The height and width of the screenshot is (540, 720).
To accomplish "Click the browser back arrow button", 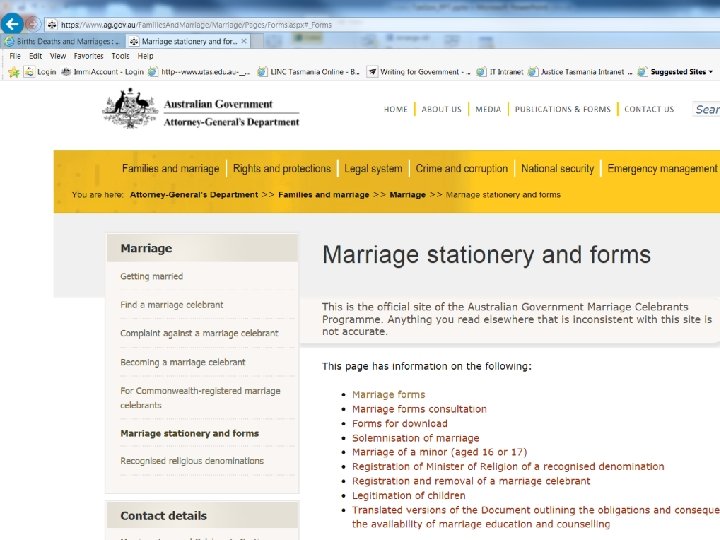I will pos(12,23).
